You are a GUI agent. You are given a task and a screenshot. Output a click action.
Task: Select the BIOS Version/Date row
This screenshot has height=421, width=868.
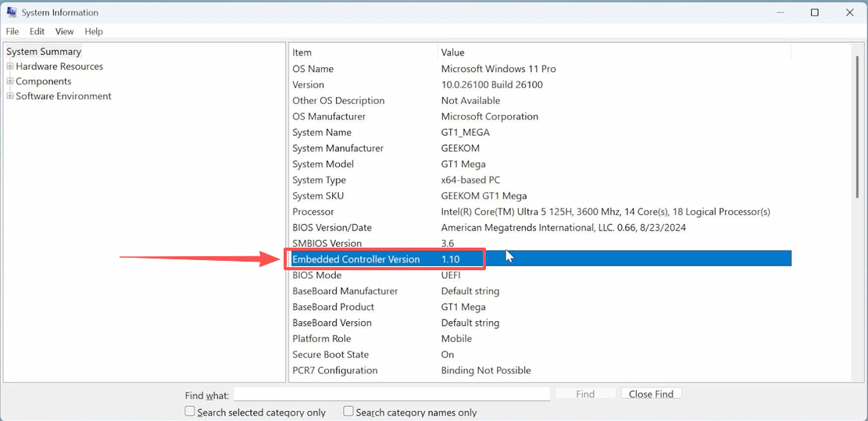click(331, 227)
